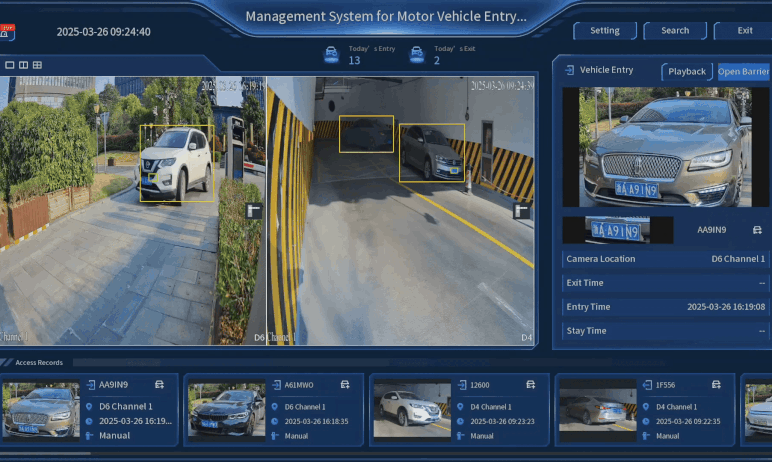The image size is (772, 462).
Task: Click the alarm notification icon in top-left corner
Action: [x=6, y=31]
